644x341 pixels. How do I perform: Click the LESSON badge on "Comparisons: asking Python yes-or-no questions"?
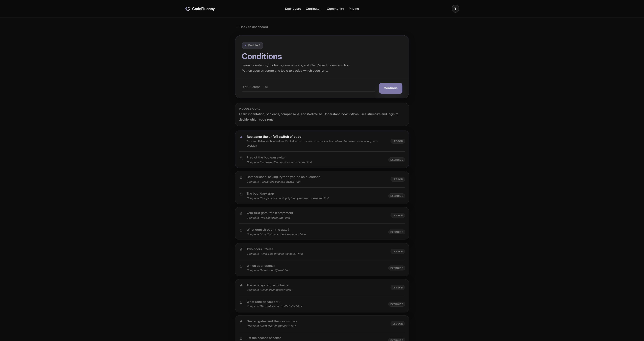398,179
